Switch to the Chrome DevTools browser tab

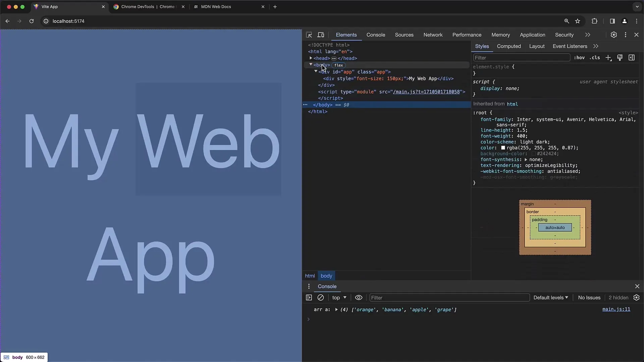pos(149,7)
